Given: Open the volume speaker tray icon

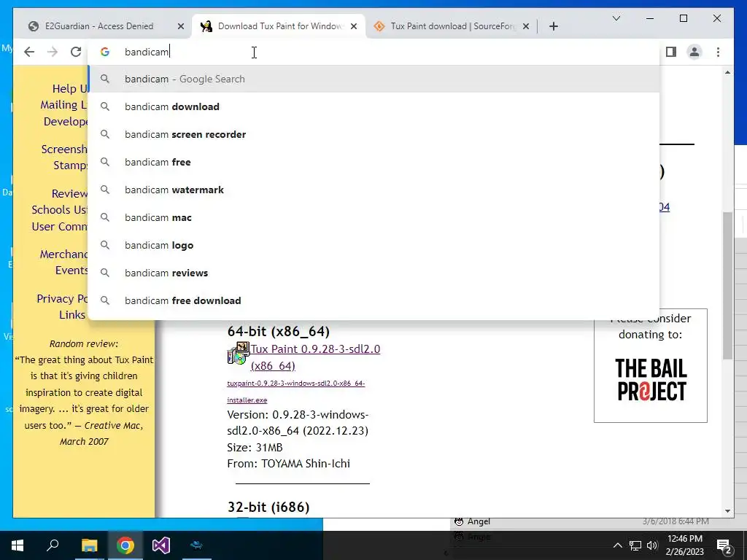Looking at the screenshot, I should coord(652,545).
